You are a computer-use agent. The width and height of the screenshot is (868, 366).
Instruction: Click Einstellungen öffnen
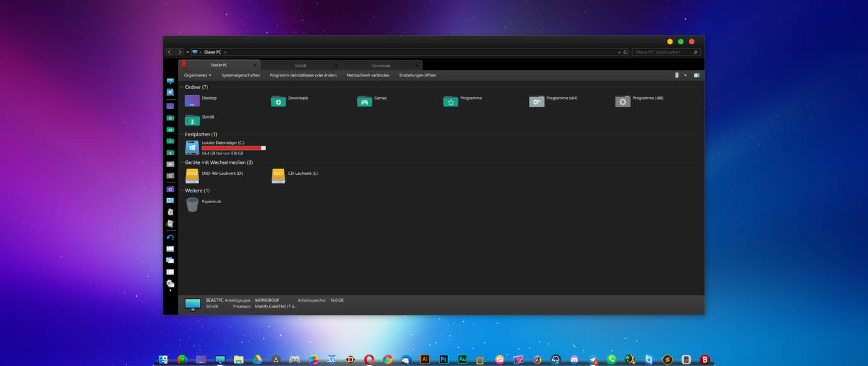417,75
